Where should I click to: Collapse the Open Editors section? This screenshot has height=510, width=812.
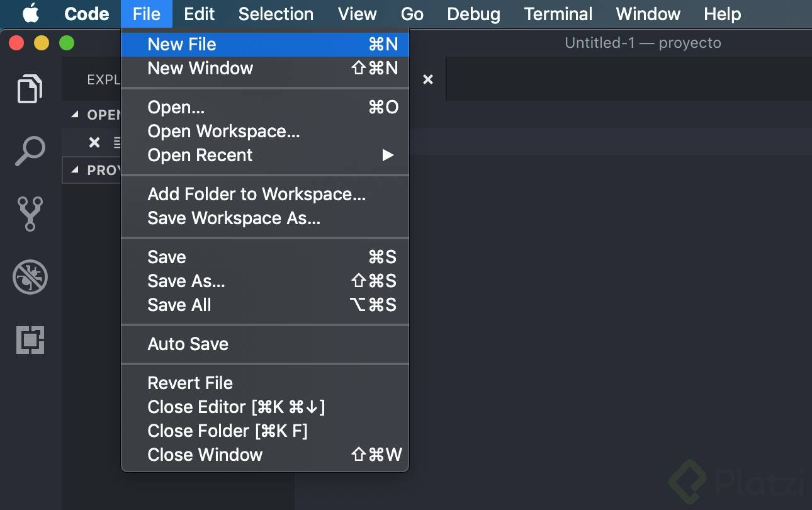pos(76,115)
